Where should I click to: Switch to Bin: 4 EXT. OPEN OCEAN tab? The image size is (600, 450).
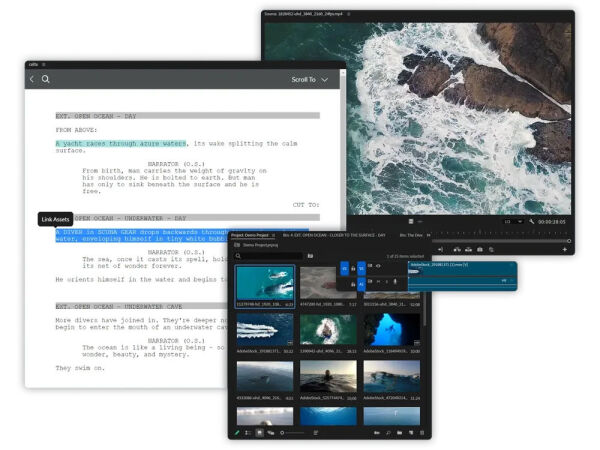pyautogui.click(x=334, y=235)
